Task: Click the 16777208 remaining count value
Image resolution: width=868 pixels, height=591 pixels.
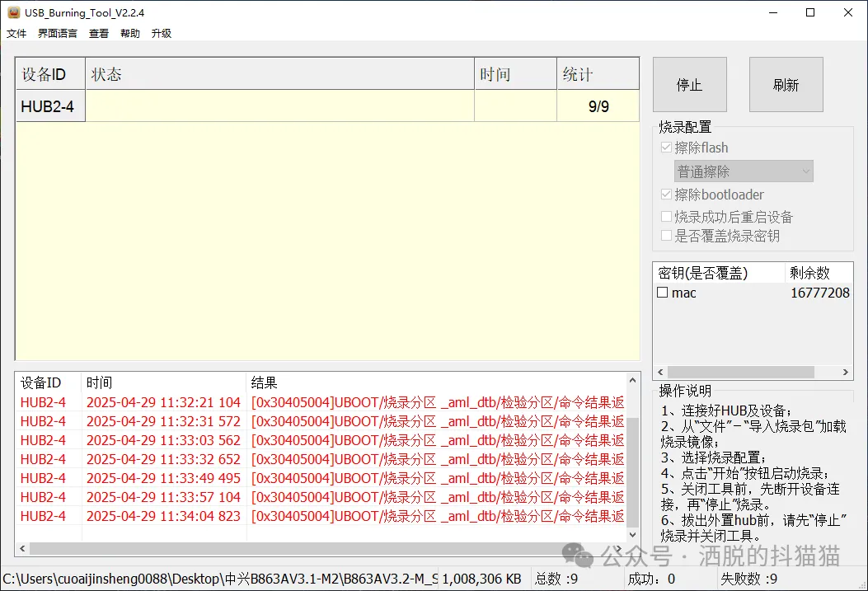Action: pyautogui.click(x=820, y=293)
